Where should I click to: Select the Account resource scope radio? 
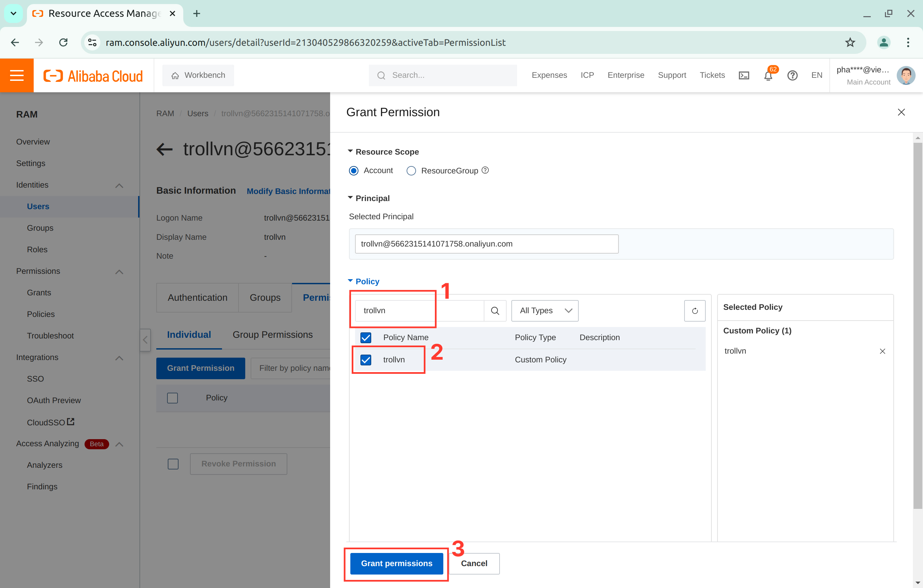[x=353, y=170]
